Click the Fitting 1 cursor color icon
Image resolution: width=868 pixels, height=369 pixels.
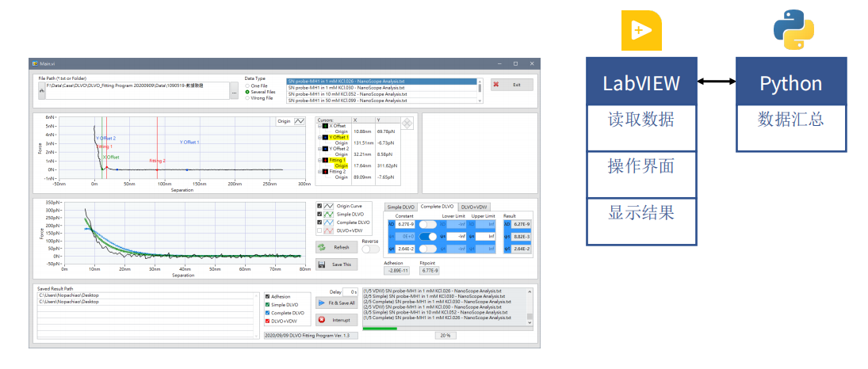tap(325, 160)
